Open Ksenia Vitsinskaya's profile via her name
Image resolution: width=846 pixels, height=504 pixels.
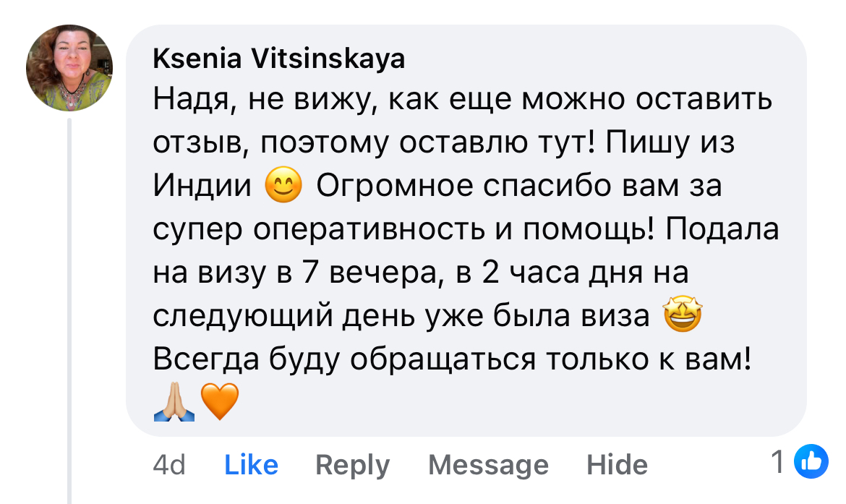click(279, 60)
